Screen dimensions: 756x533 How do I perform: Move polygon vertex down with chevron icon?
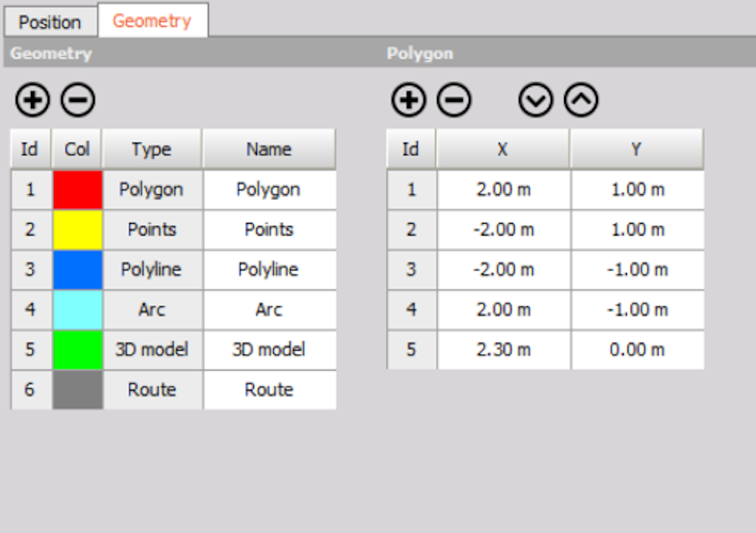536,100
